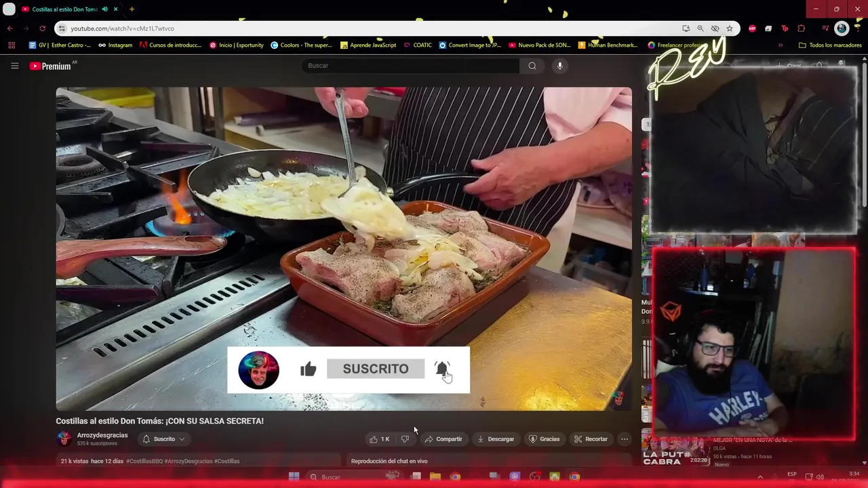Go to YouTube Premium home logo
Screen dimensions: 868x488
(50, 66)
